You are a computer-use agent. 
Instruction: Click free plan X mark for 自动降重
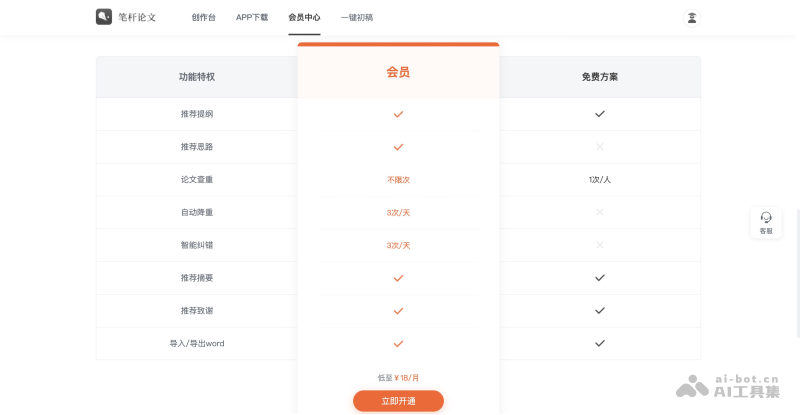[x=600, y=212]
